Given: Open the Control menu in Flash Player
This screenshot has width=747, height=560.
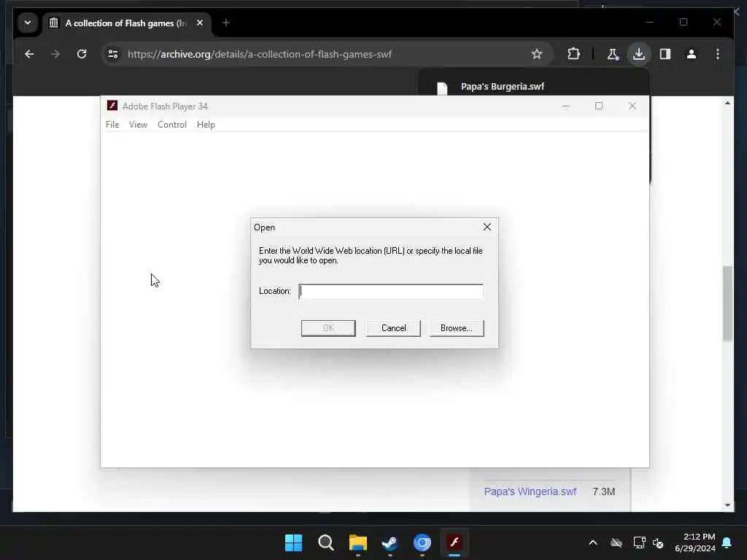Looking at the screenshot, I should 172,125.
